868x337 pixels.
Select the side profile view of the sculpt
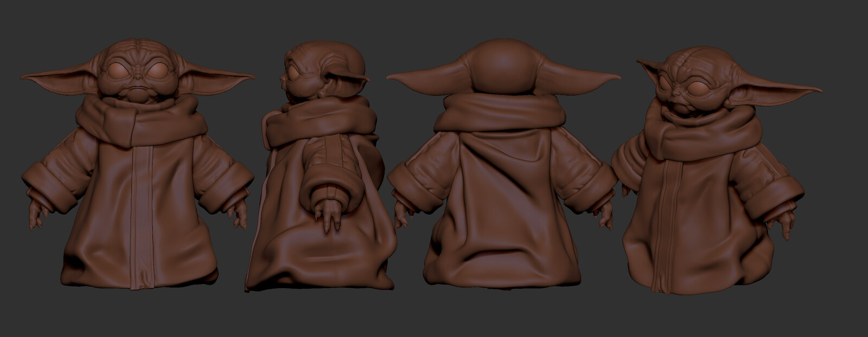[320, 165]
